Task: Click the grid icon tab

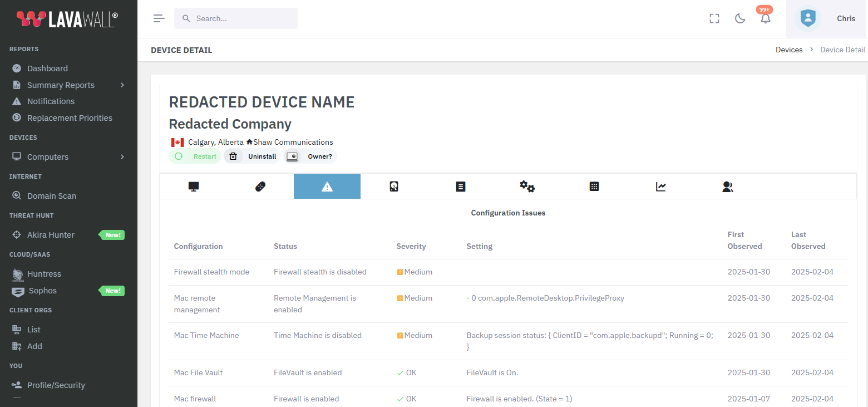Action: point(594,187)
